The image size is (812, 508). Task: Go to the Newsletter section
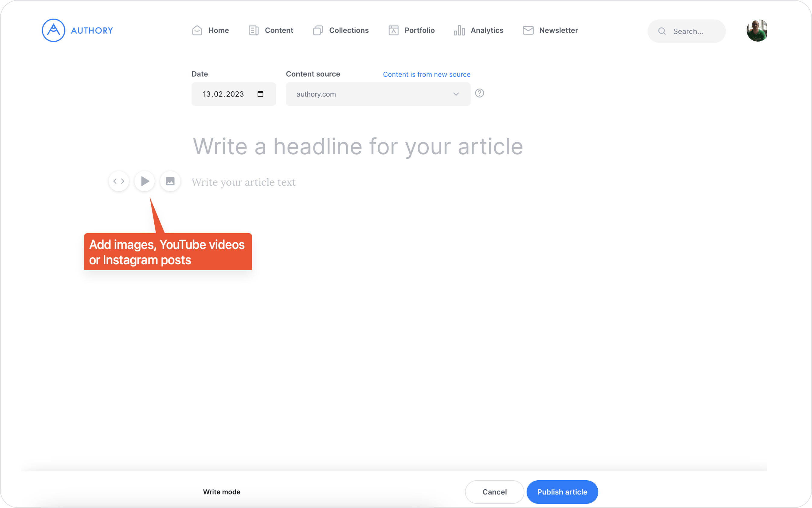550,30
